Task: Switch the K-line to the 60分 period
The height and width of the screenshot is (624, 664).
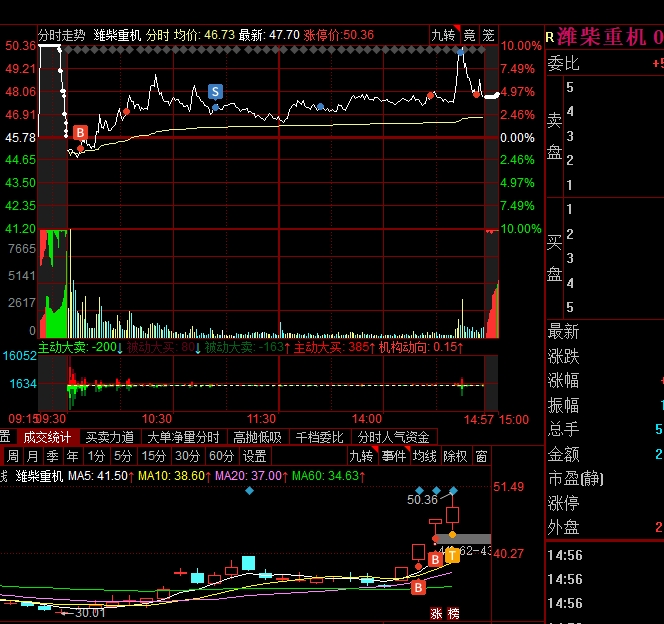Action: pyautogui.click(x=221, y=456)
